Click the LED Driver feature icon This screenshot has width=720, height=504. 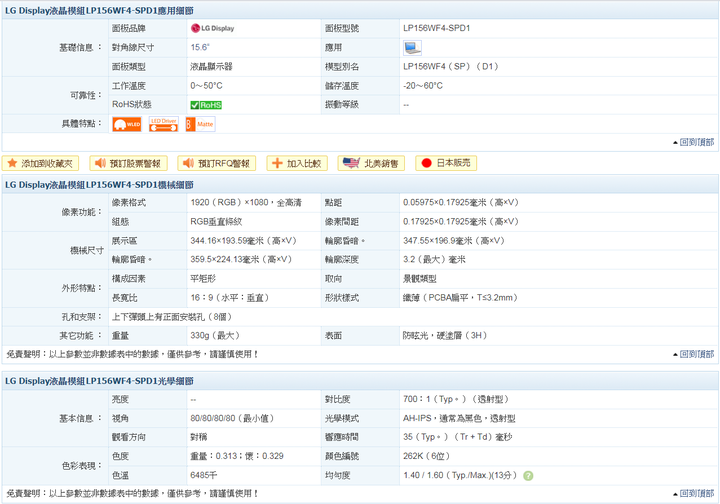point(163,124)
